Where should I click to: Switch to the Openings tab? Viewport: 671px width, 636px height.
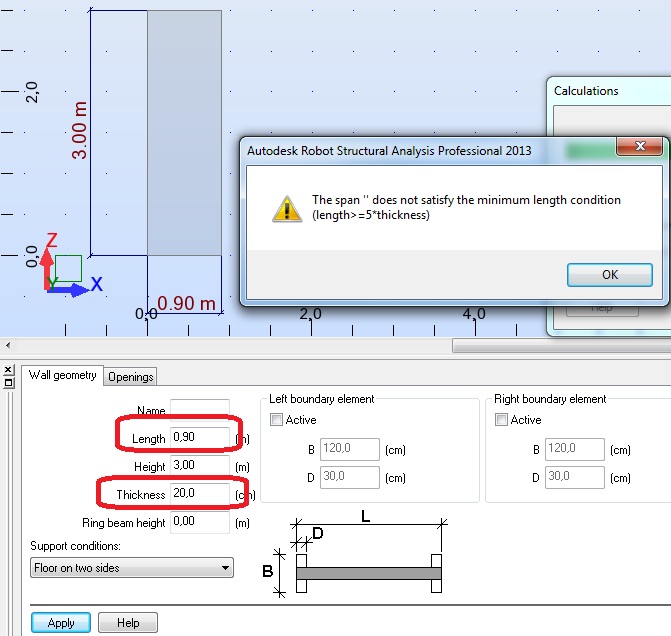pyautogui.click(x=131, y=377)
